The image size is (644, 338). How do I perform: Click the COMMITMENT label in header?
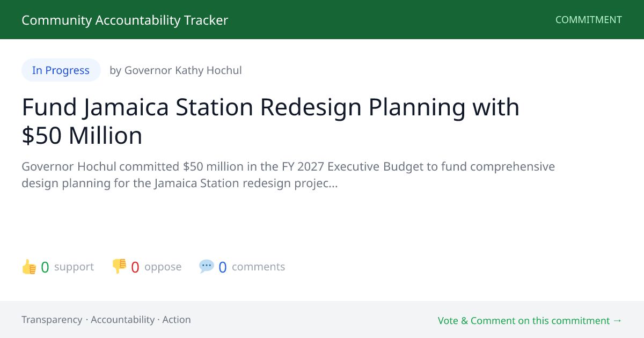[589, 20]
